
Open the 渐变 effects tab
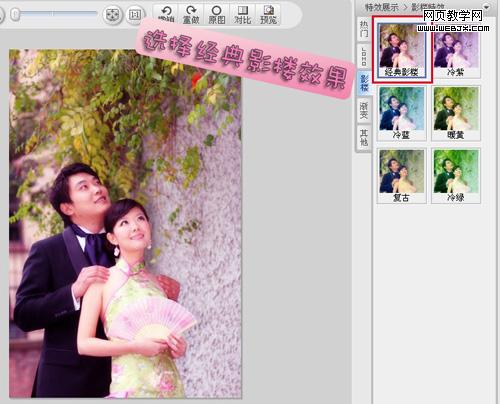click(x=364, y=111)
